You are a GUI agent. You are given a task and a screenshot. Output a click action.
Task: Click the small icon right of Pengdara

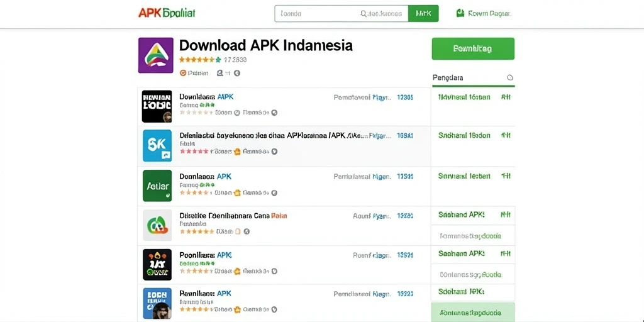[510, 77]
